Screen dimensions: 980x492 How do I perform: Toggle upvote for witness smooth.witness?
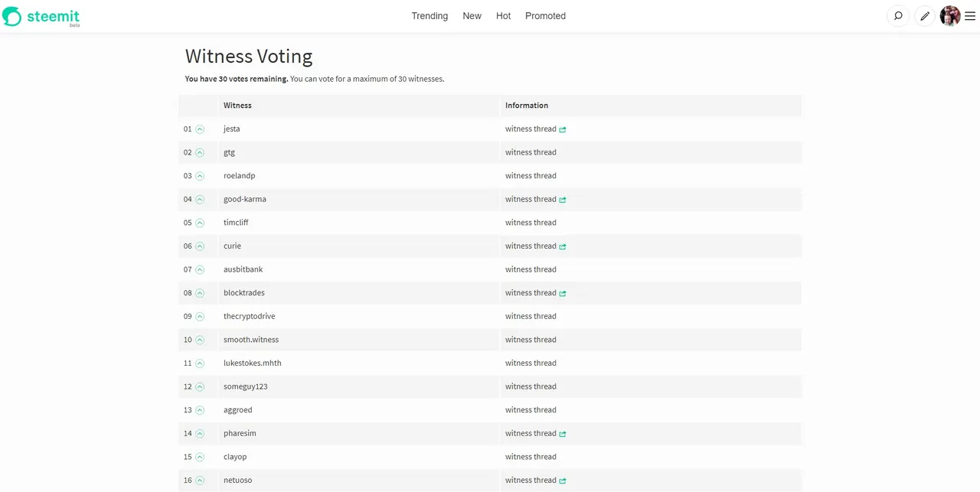pyautogui.click(x=200, y=340)
